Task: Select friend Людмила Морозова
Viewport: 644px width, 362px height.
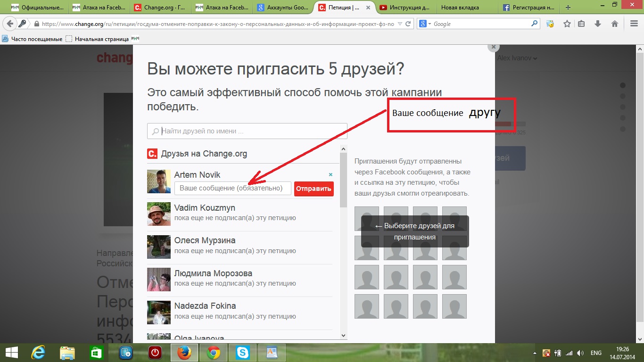Action: (239, 280)
